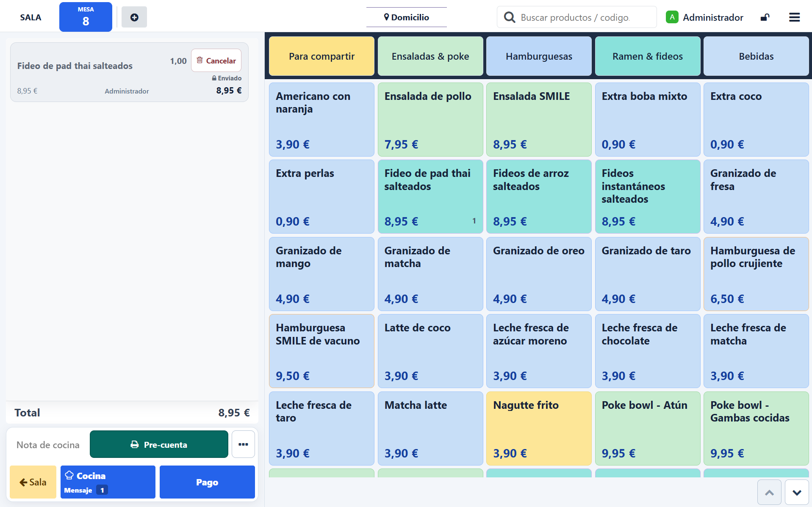Select the Bebidas category tab
812x507 pixels.
click(x=756, y=56)
